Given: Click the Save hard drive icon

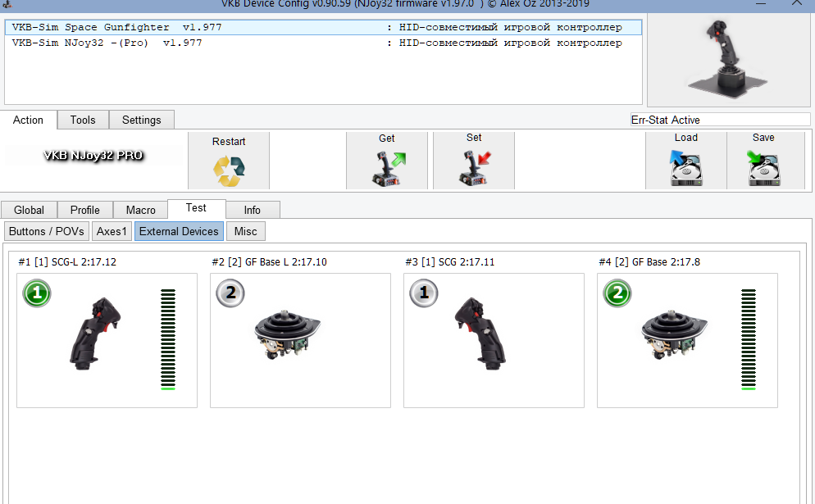Looking at the screenshot, I should pyautogui.click(x=763, y=168).
